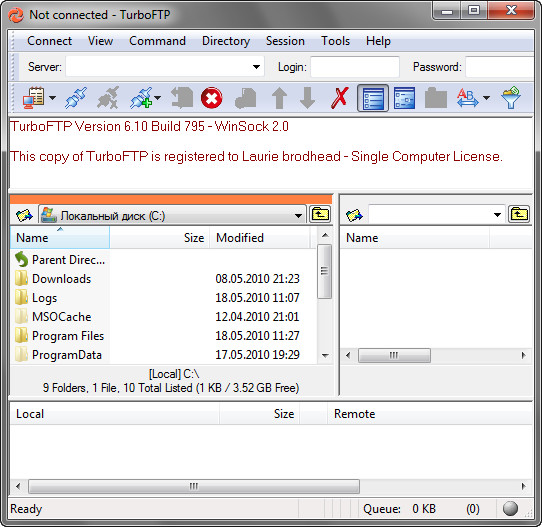Click the red X delete icon

point(340,98)
